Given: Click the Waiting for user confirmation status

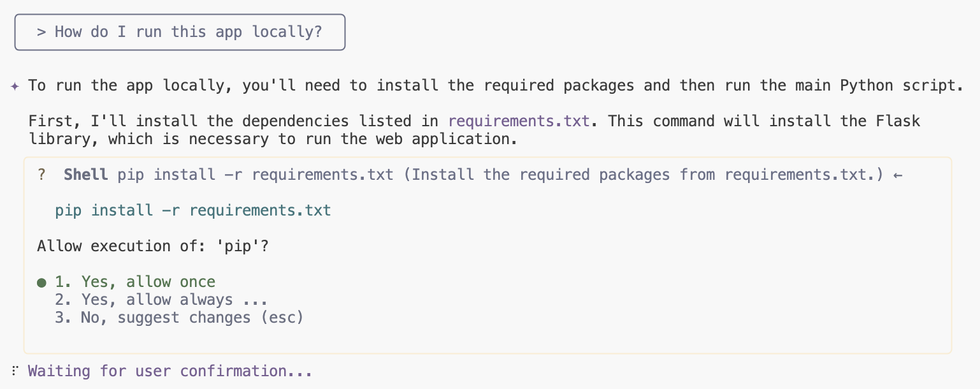Looking at the screenshot, I should click(169, 371).
